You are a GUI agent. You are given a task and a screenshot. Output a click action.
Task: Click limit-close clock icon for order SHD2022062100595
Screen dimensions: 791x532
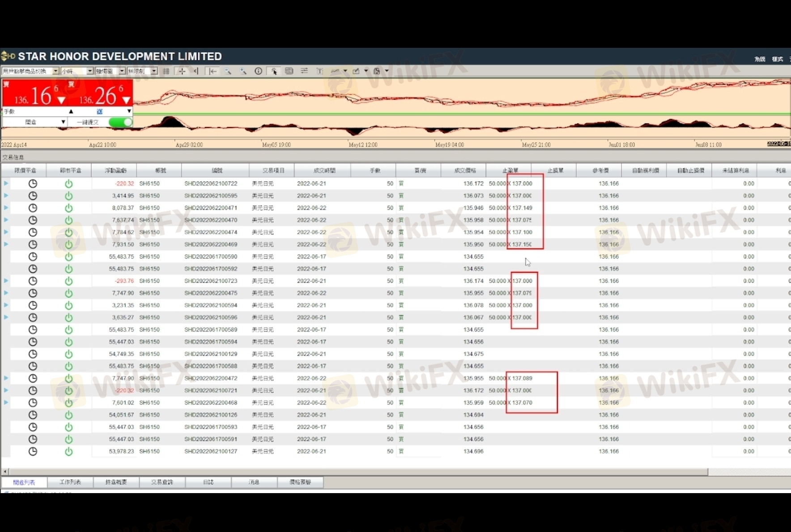coord(33,196)
